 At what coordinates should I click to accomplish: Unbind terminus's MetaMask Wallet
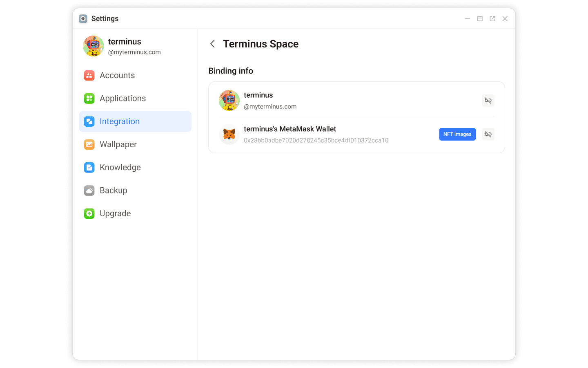point(488,134)
